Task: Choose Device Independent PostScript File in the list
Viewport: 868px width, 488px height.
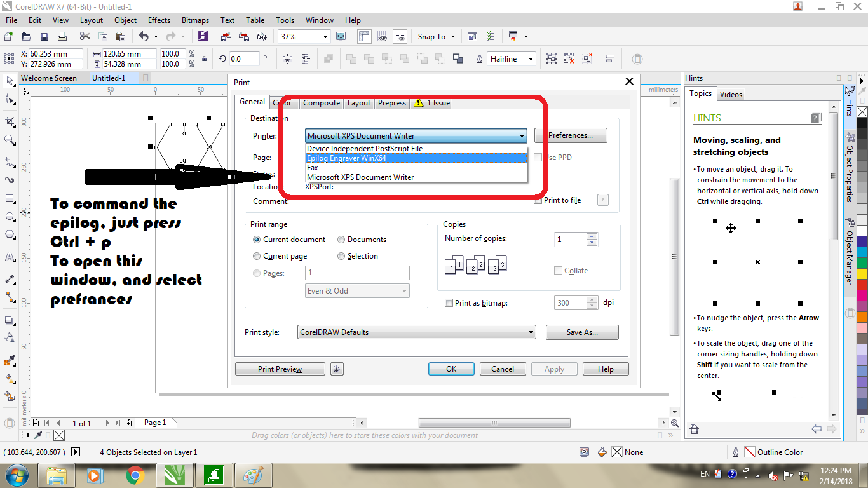Action: 416,149
